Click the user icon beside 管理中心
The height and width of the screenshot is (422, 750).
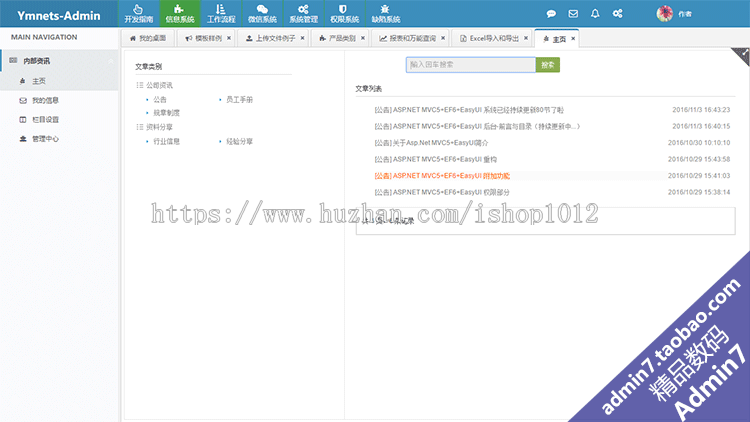[22, 139]
